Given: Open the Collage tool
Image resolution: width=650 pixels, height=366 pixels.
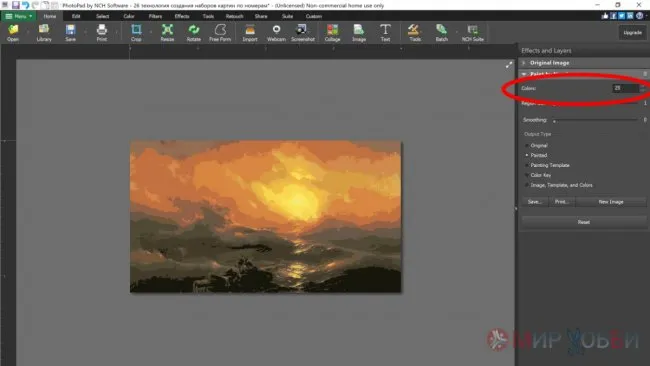Looking at the screenshot, I should (332, 32).
